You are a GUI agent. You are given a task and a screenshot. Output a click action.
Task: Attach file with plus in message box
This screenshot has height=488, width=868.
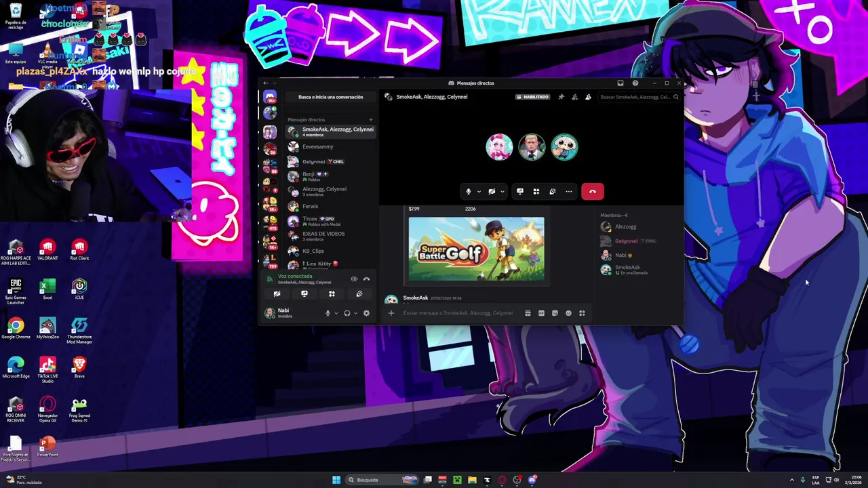tap(391, 313)
